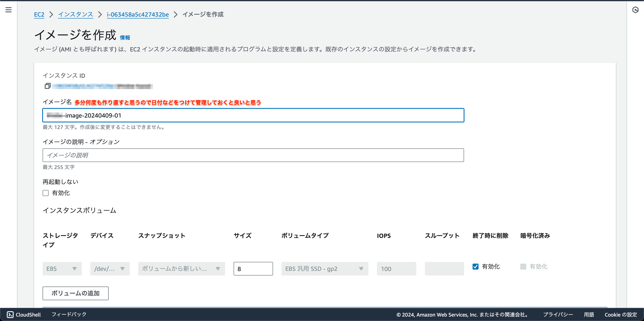Viewport: 644px width, 321px height.
Task: Open instance i-063458a5c427432be breadcrumb link
Action: [138, 14]
